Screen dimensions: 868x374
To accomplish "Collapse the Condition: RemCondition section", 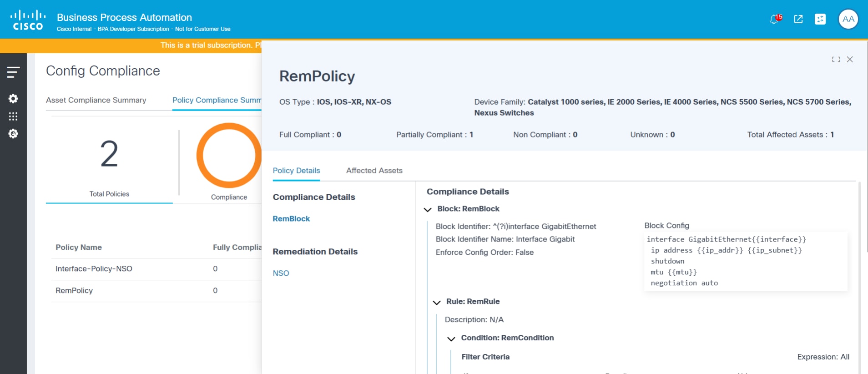I will pos(451,339).
